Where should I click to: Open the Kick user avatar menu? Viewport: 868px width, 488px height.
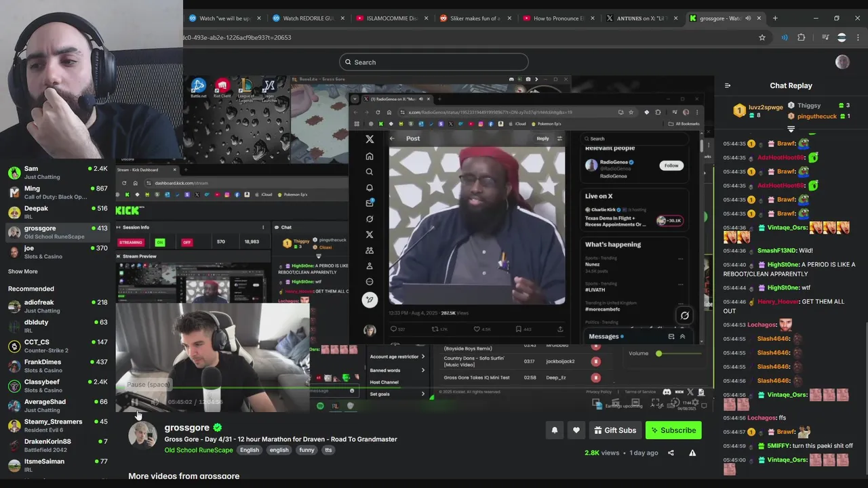(842, 62)
